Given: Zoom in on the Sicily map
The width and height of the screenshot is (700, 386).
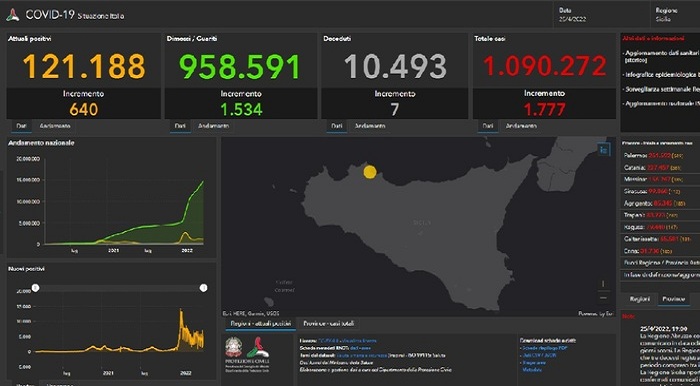Looking at the screenshot, I should (x=603, y=284).
